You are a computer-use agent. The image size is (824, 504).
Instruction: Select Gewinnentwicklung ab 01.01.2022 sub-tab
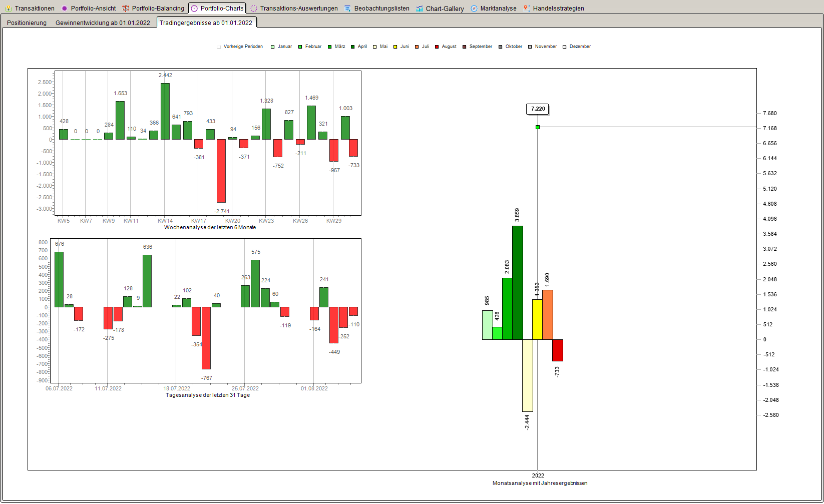[103, 23]
